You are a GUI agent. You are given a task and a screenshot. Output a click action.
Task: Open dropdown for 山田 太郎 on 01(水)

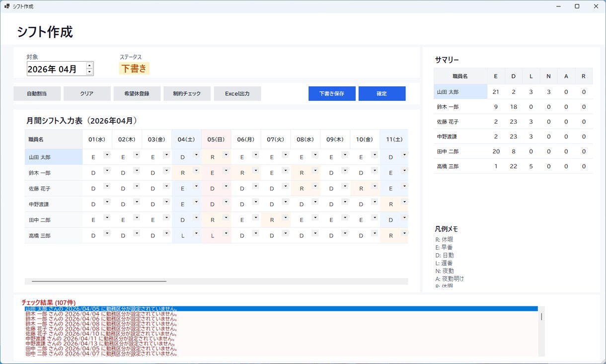coord(106,154)
